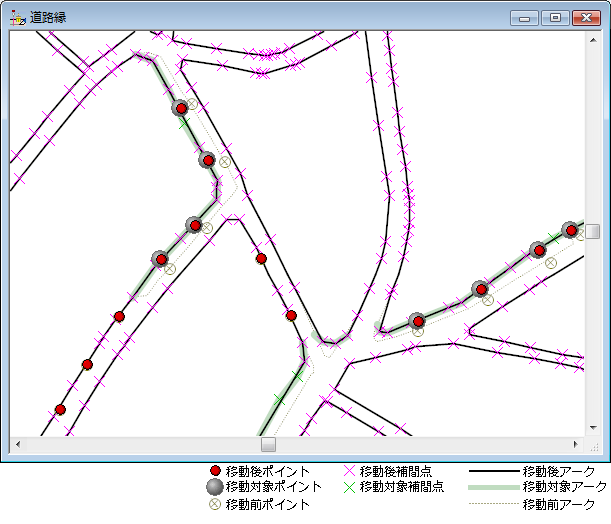
Task: Click the vertical scrollbar up arrow
Action: [593, 40]
